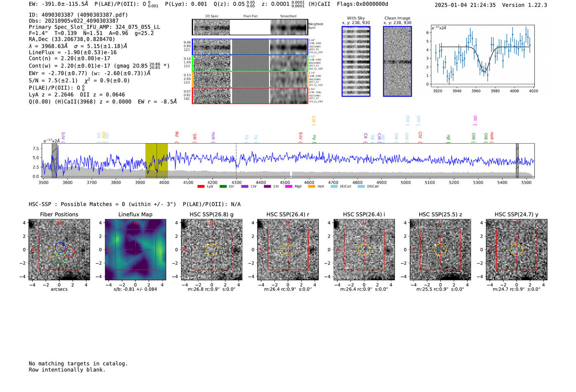Click the yellow highlighted region in spectrum

[x=156, y=161]
